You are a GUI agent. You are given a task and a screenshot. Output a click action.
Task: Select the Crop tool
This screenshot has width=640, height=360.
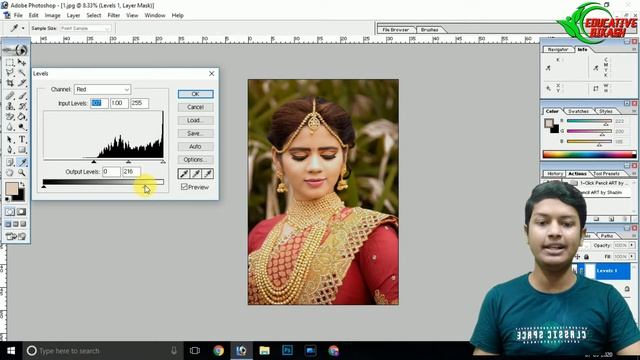click(x=10, y=83)
